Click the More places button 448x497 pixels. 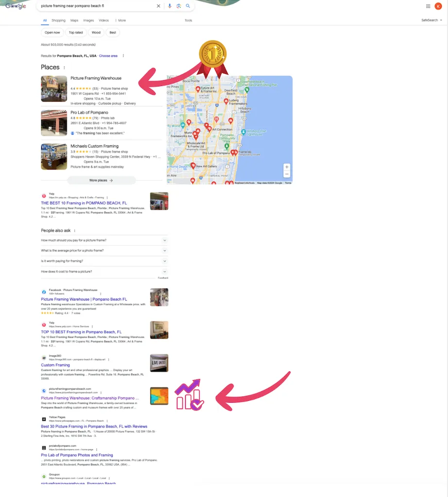tap(102, 180)
